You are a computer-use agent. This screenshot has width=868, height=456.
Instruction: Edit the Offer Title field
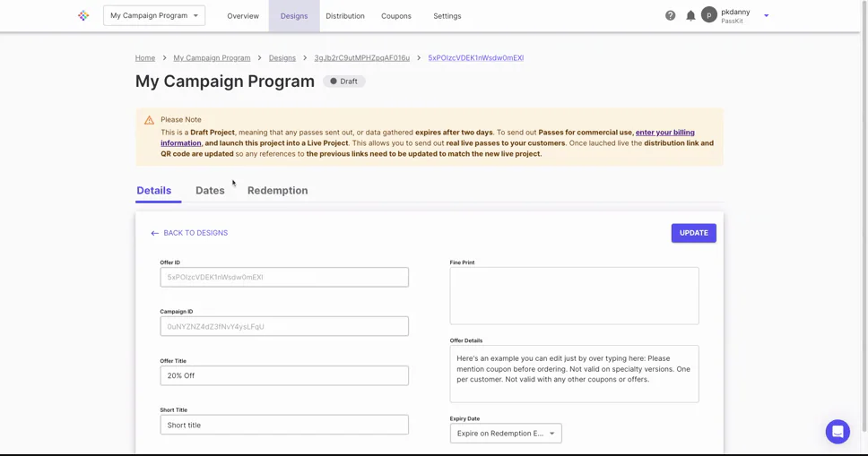click(284, 375)
